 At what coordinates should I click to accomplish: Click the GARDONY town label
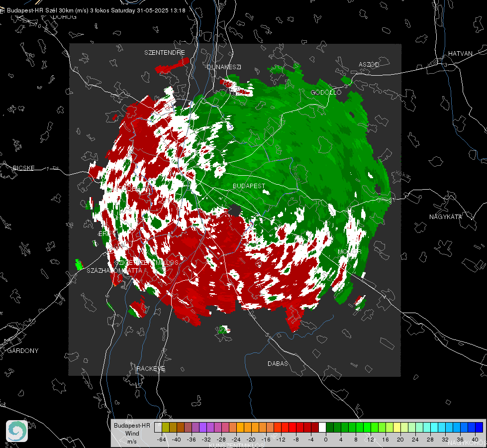[23, 351]
